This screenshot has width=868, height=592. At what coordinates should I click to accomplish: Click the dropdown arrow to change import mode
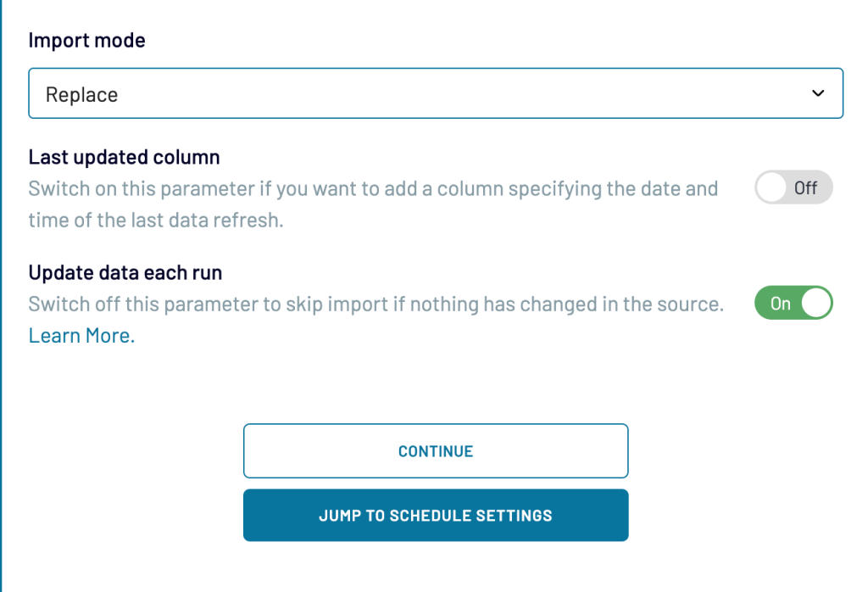(x=820, y=93)
